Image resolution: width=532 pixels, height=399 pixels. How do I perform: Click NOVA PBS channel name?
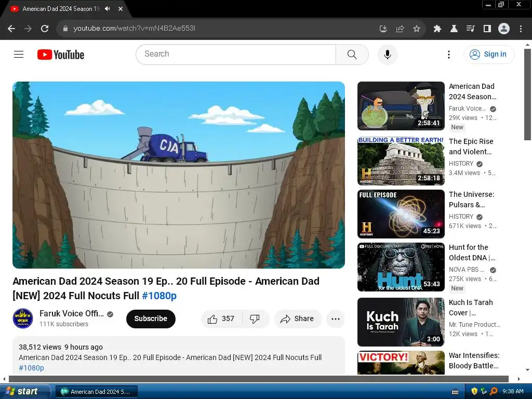point(467,270)
